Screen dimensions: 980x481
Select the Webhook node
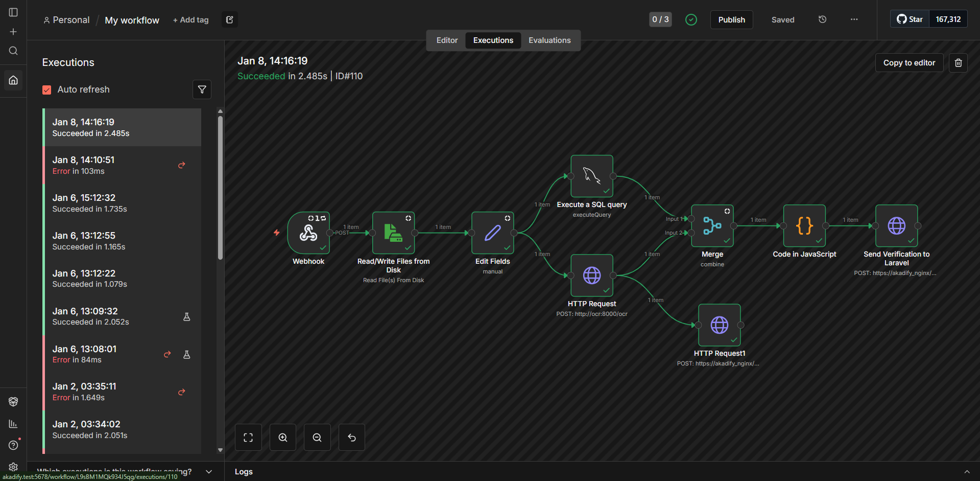click(x=308, y=233)
